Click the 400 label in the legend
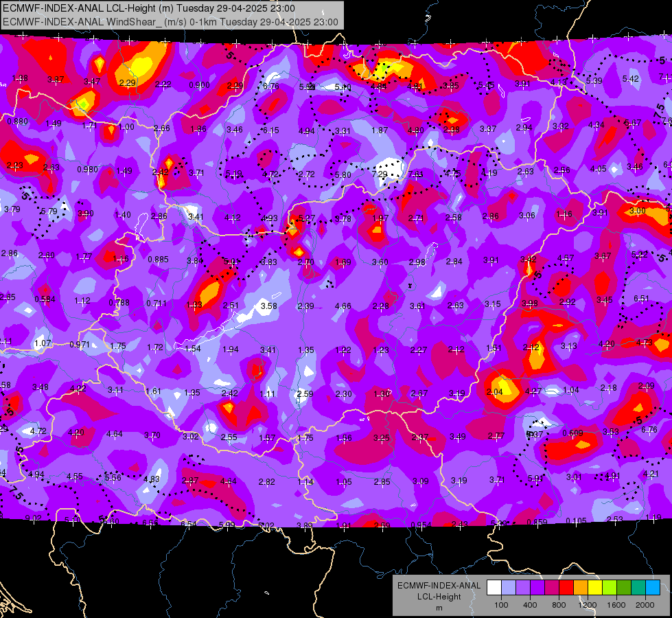This screenshot has width=672, height=618. tap(530, 605)
